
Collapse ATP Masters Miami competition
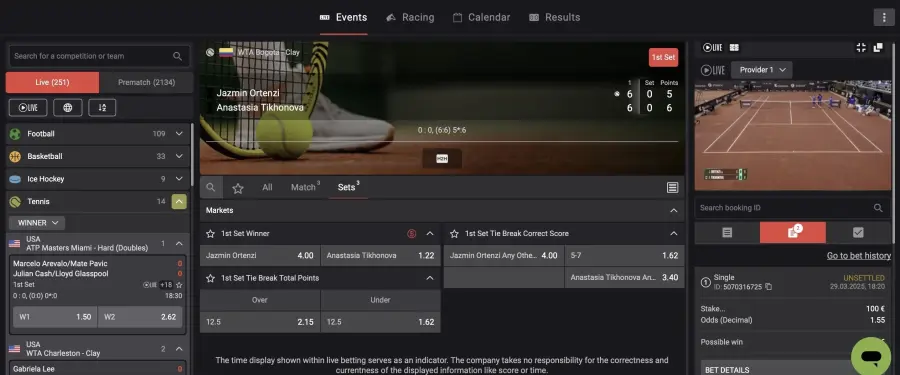[179, 243]
